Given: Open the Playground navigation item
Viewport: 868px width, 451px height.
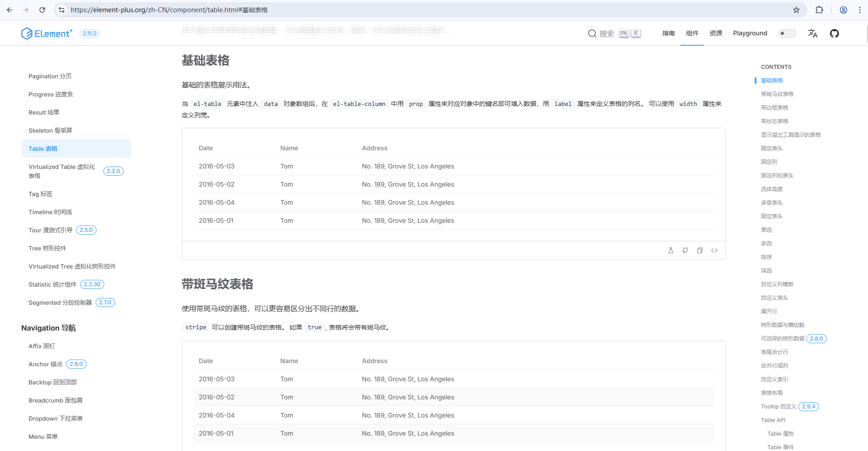Looking at the screenshot, I should 750,33.
